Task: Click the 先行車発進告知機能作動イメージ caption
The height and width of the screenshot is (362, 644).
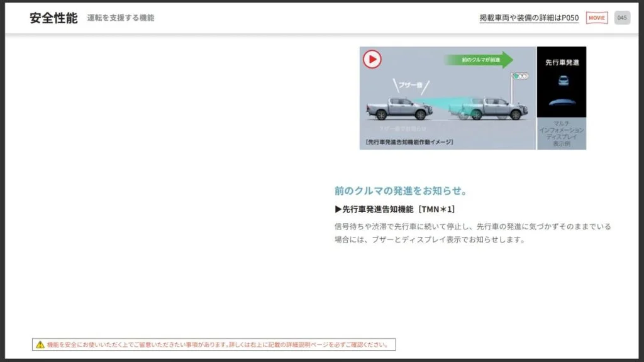Action: pos(409,142)
